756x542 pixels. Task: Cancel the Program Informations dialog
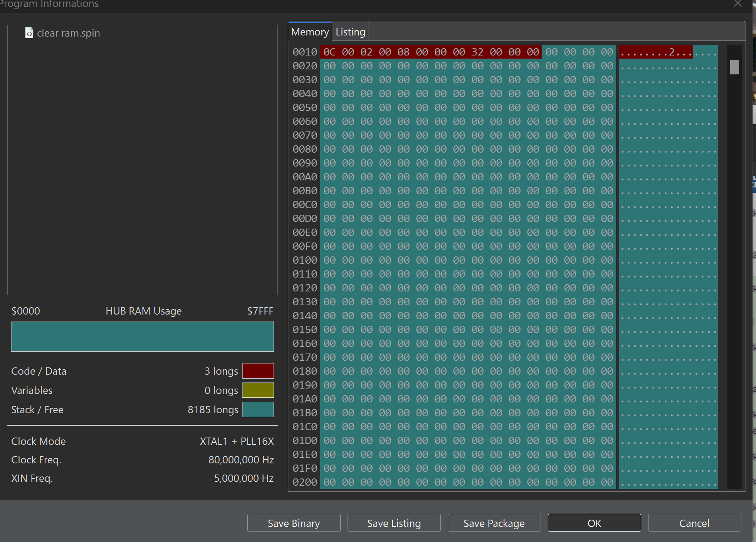coord(694,523)
